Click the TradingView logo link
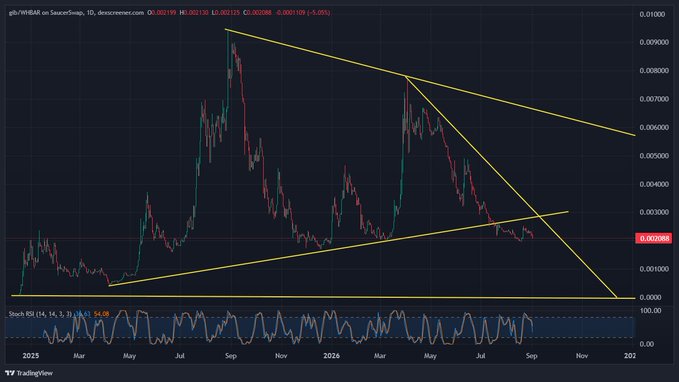This screenshot has height=382, width=679. 29,373
